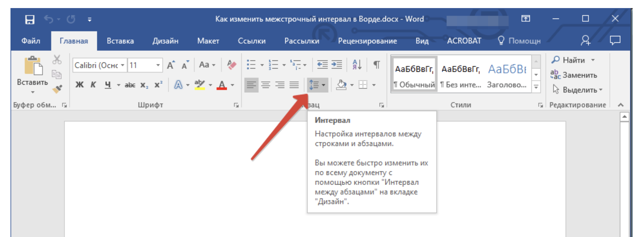Increase indent of the paragraph
644x237 pixels.
click(x=337, y=64)
